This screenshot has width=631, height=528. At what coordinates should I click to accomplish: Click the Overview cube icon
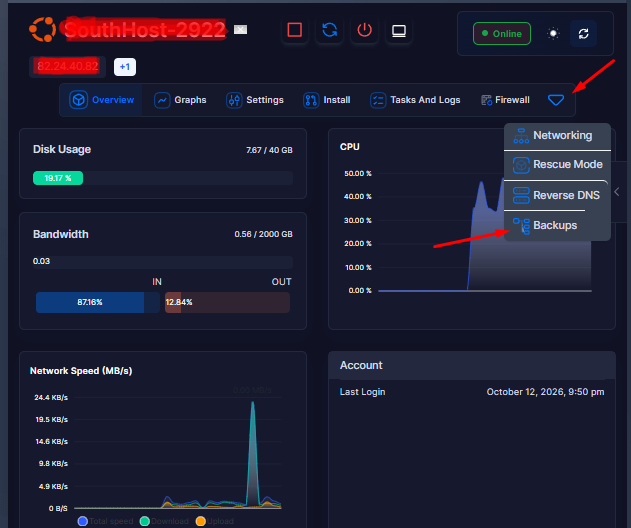[78, 100]
